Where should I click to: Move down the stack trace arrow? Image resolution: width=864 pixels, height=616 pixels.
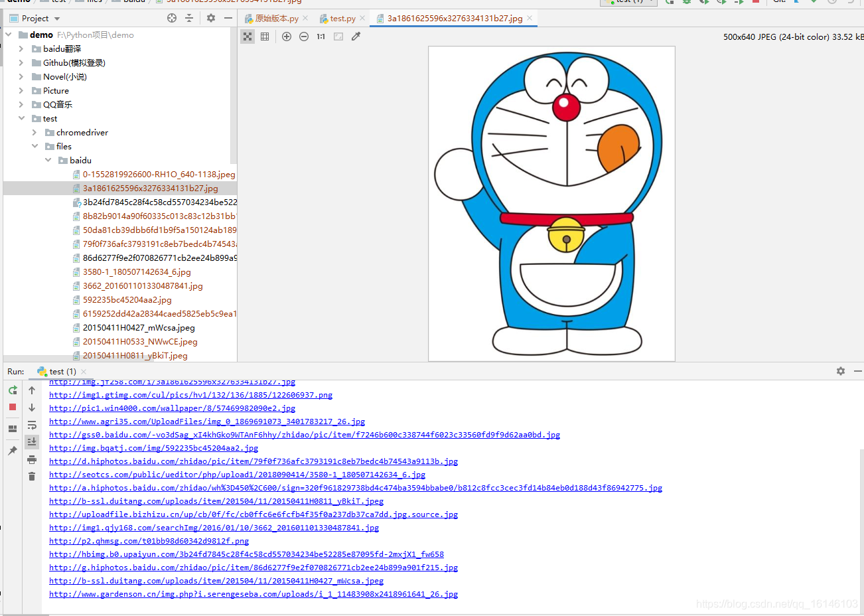point(32,408)
